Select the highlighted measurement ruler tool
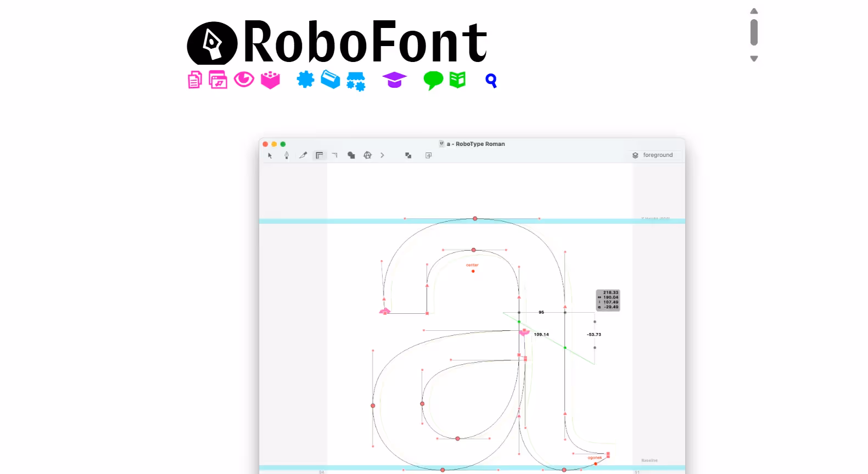The width and height of the screenshot is (868, 474). [x=319, y=155]
